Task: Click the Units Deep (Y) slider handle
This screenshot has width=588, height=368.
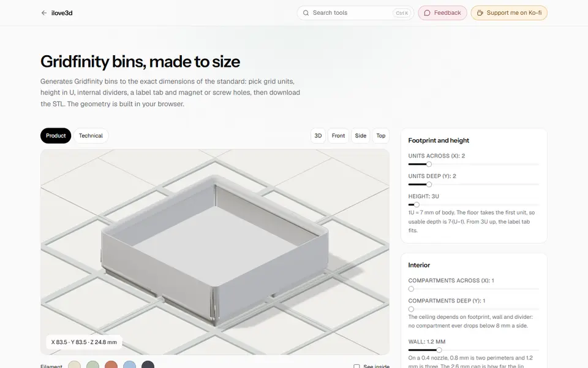Action: [429, 185]
